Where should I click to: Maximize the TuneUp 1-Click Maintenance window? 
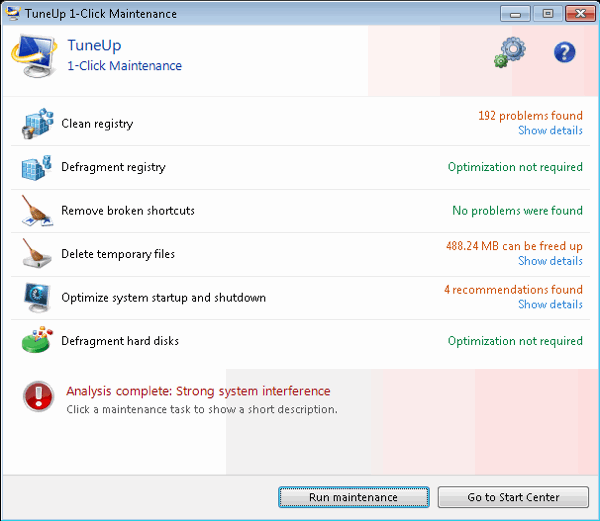(548, 14)
